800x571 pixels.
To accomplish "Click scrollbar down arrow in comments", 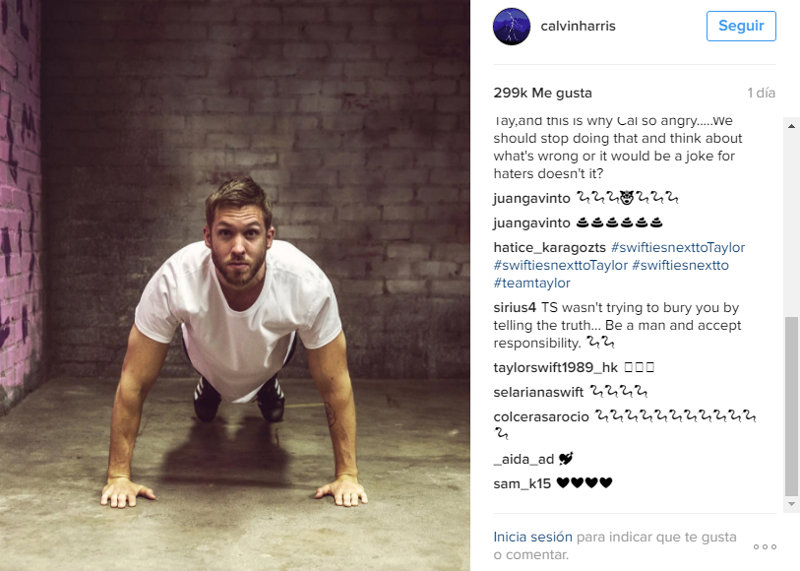I will point(791,504).
